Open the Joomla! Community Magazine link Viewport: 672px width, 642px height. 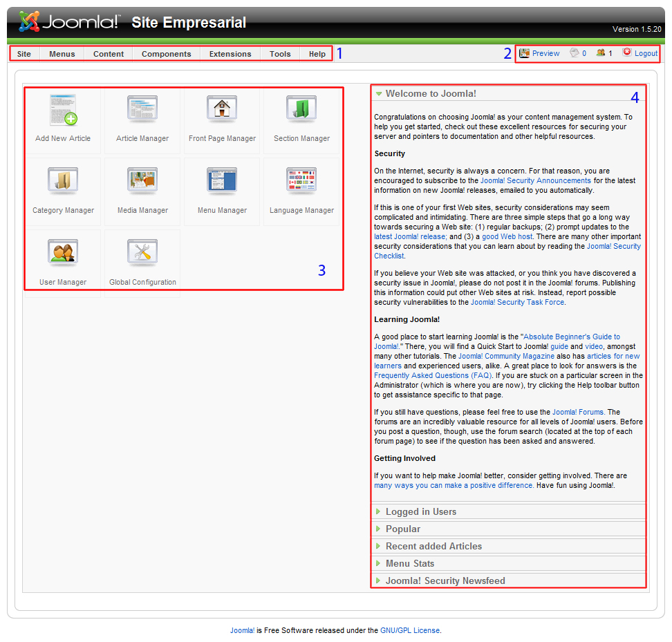click(506, 356)
